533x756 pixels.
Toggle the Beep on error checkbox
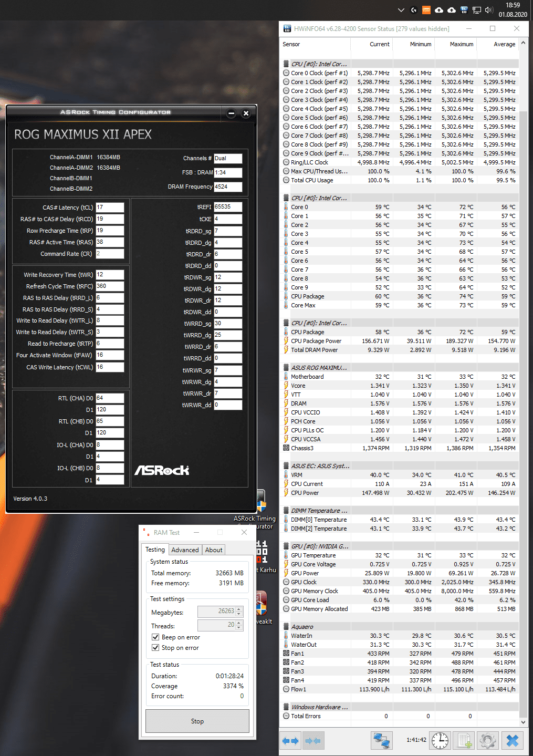[155, 637]
